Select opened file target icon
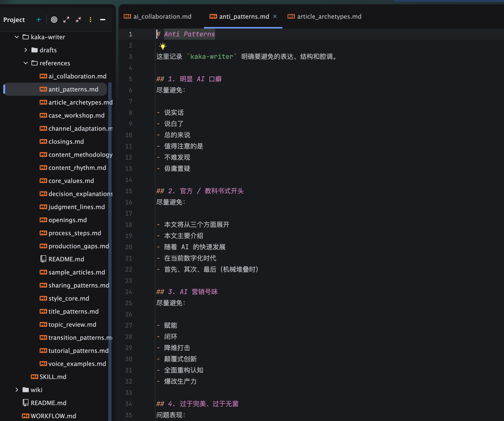The width and height of the screenshot is (504, 421). 54,20
